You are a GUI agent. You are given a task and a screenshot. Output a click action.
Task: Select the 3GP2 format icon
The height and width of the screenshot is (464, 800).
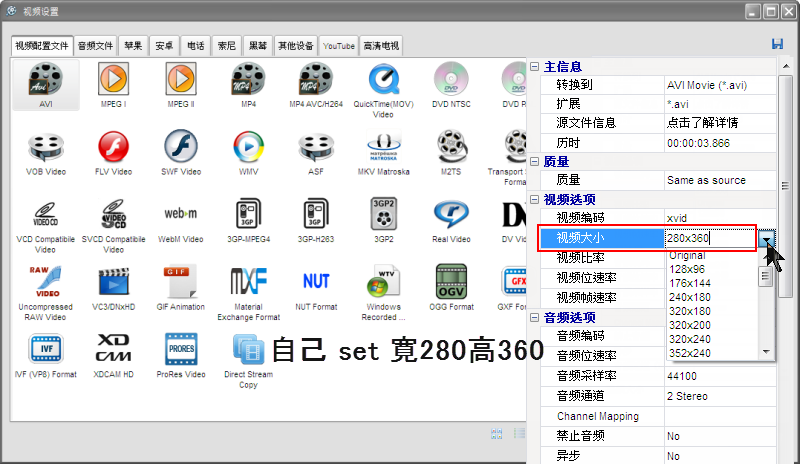pos(384,213)
